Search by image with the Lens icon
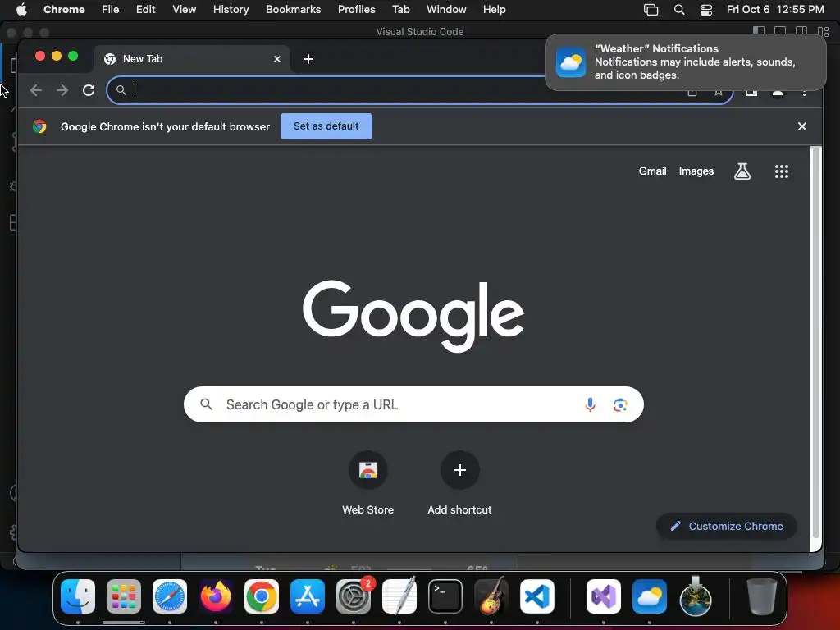 (620, 405)
